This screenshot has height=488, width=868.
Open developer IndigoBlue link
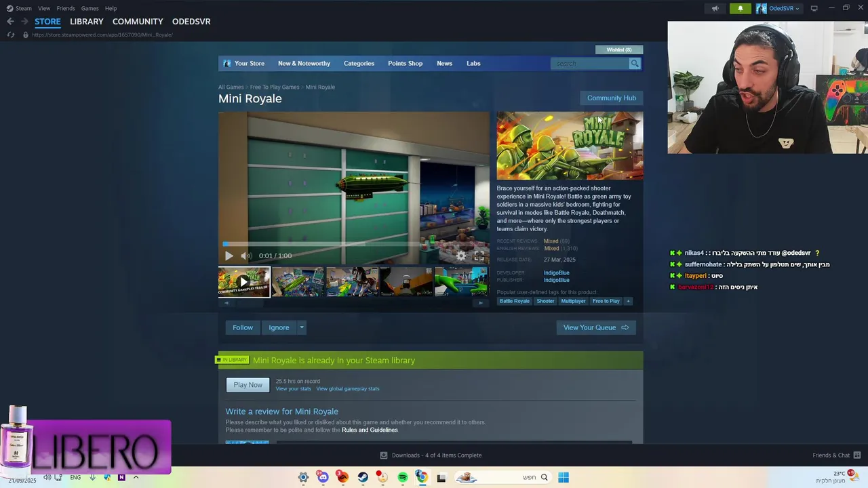pos(556,273)
